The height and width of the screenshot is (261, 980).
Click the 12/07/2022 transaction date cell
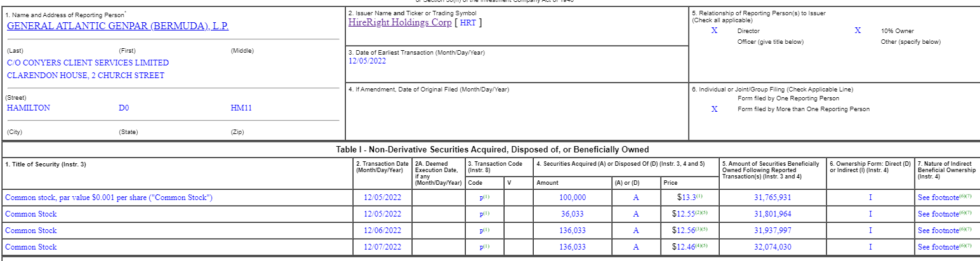pyautogui.click(x=382, y=247)
